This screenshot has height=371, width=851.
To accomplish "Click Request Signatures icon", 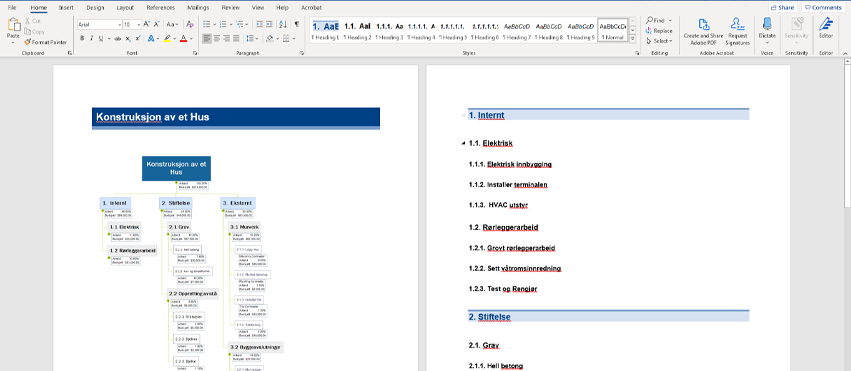I will click(737, 31).
